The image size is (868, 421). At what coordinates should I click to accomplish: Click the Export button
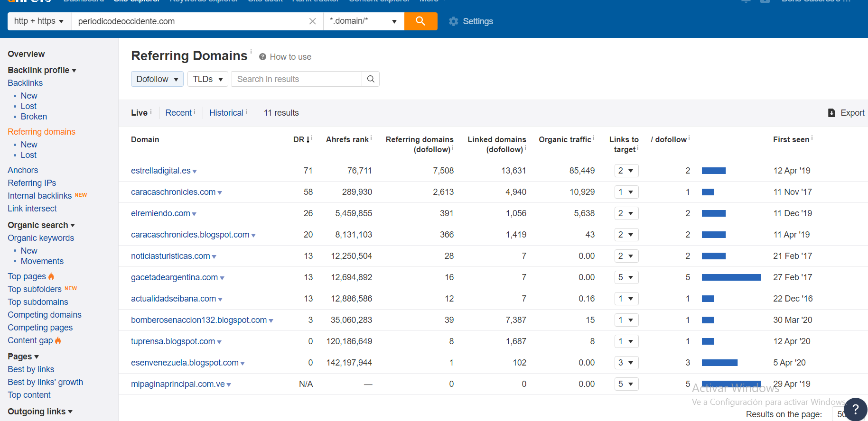(x=846, y=113)
